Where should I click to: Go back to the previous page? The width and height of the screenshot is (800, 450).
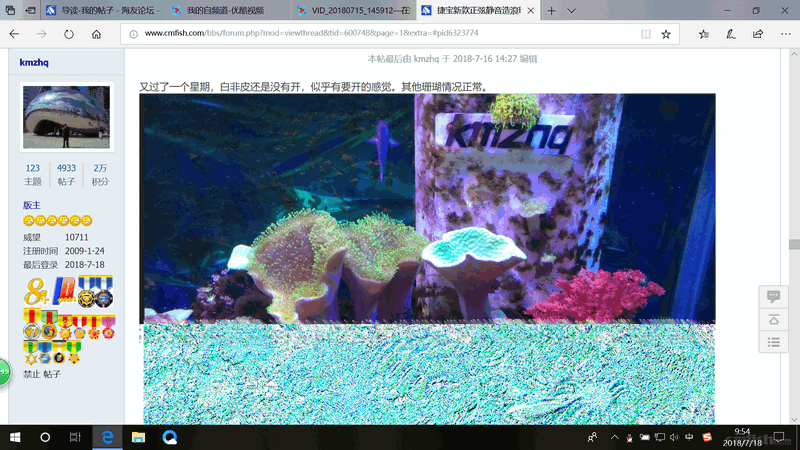pos(14,34)
